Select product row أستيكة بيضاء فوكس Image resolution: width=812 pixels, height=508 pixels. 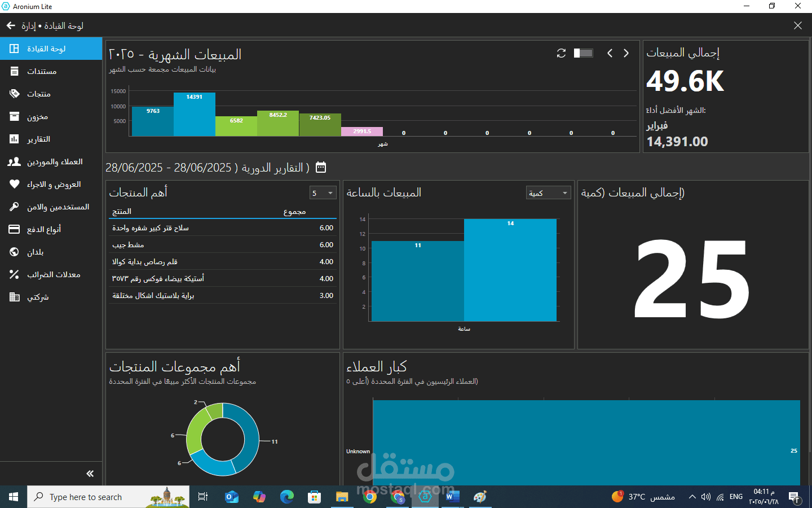coord(223,278)
